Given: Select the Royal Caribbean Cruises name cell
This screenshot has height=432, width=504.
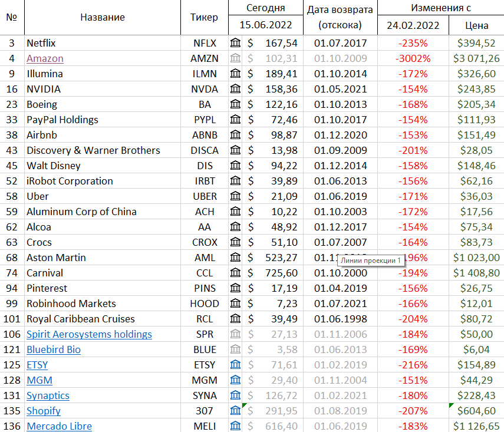Looking at the screenshot, I should click(103, 319).
